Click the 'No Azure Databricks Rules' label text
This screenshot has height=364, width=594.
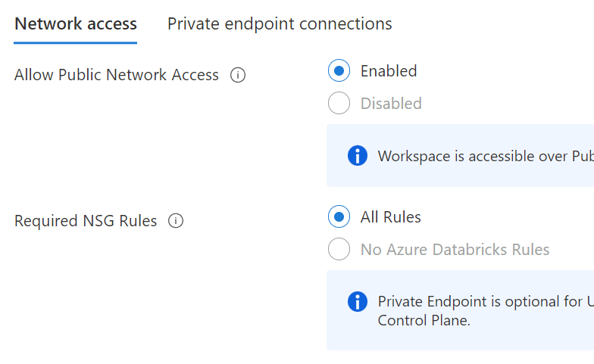click(x=455, y=250)
